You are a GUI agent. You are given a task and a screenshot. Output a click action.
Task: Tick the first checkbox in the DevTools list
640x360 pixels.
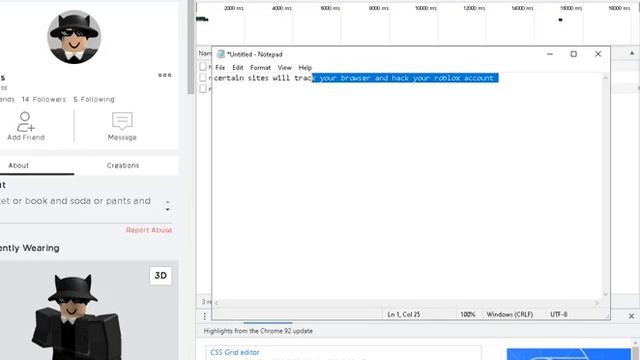click(203, 66)
